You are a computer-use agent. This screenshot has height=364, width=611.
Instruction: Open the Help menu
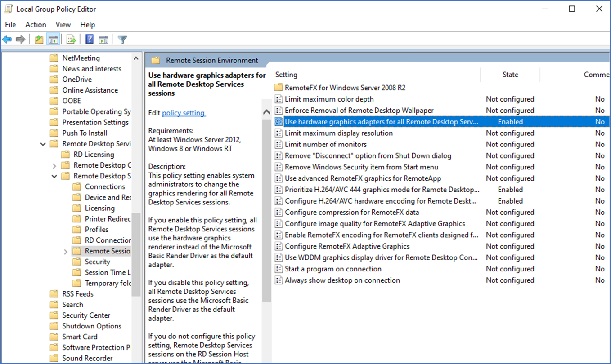pos(88,25)
